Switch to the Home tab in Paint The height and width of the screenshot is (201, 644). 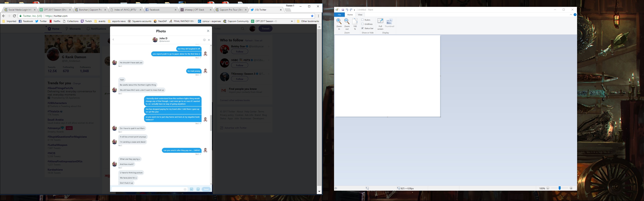tap(350, 15)
